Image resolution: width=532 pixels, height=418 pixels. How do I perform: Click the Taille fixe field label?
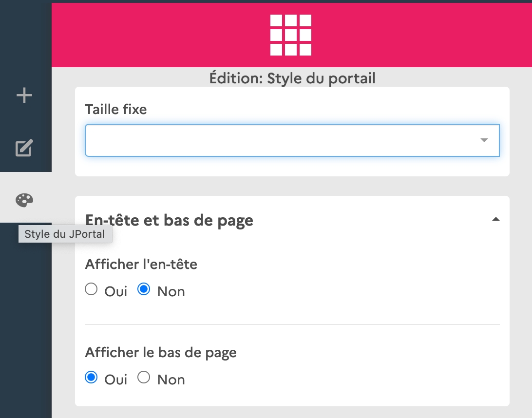[116, 109]
